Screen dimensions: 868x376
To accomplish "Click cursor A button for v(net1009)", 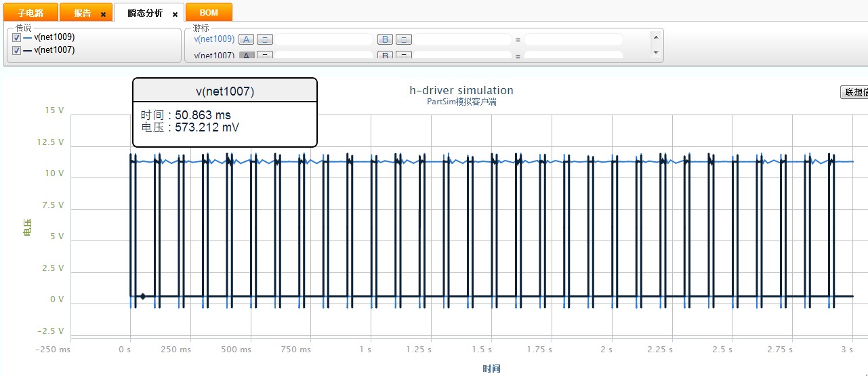I will point(247,39).
